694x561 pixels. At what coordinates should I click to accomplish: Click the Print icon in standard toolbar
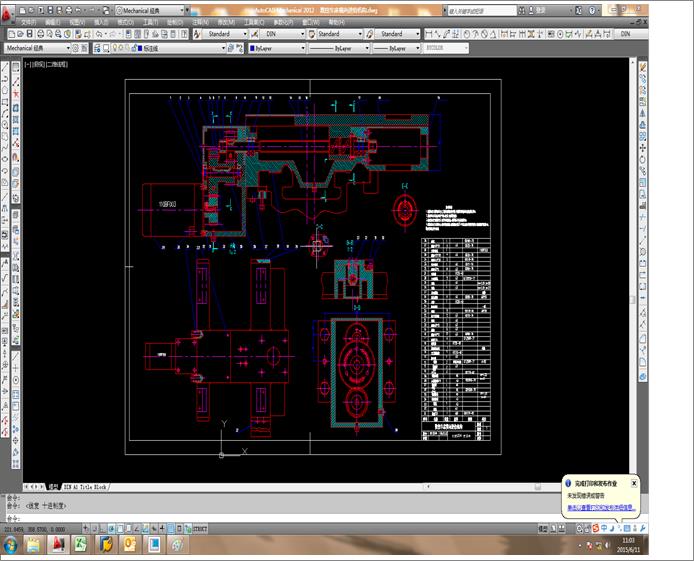40,34
